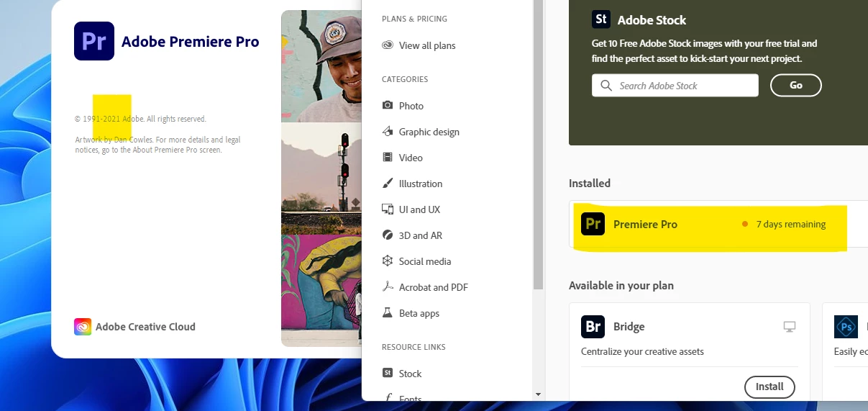The image size is (868, 411).
Task: Open the Beta apps category
Action: [419, 313]
